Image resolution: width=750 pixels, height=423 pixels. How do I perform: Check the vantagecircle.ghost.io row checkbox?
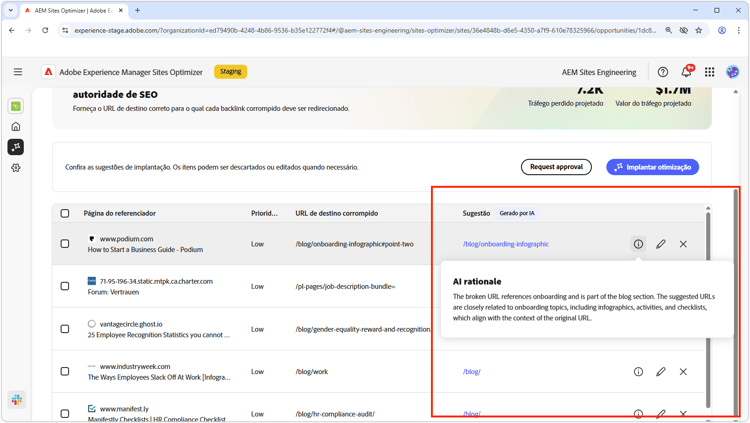(x=65, y=329)
